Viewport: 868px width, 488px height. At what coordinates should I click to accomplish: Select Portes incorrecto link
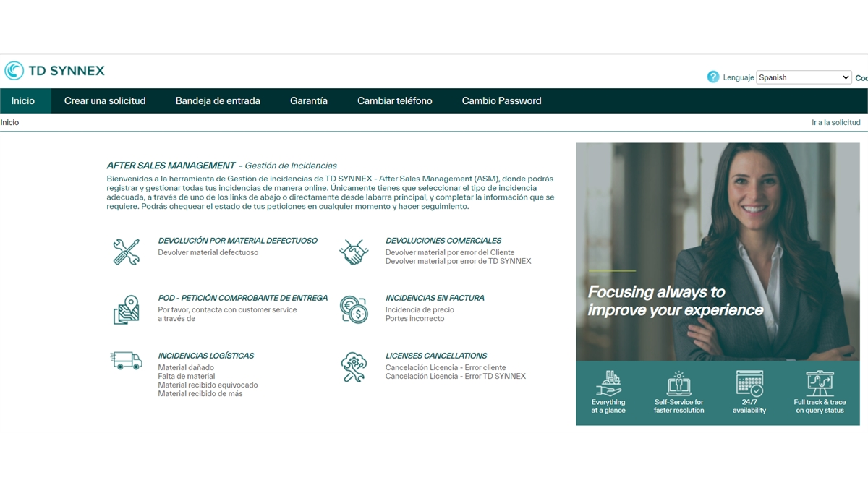click(415, 318)
